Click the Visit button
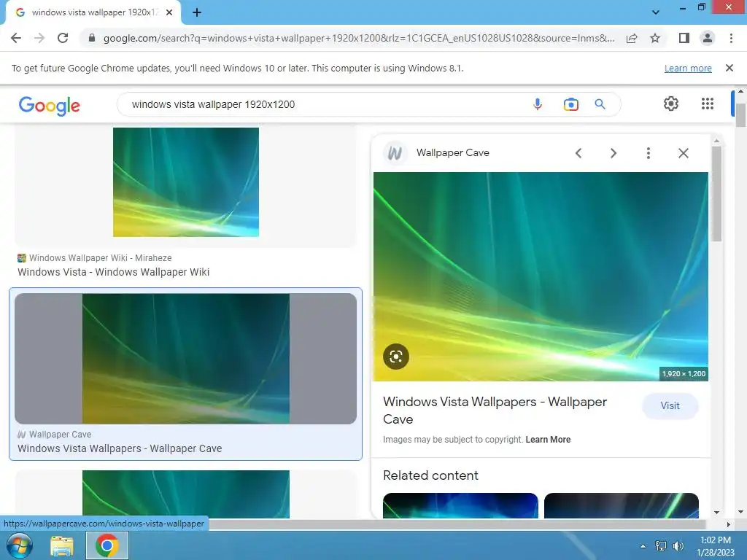Viewport: 747px width, 560px height. point(670,405)
